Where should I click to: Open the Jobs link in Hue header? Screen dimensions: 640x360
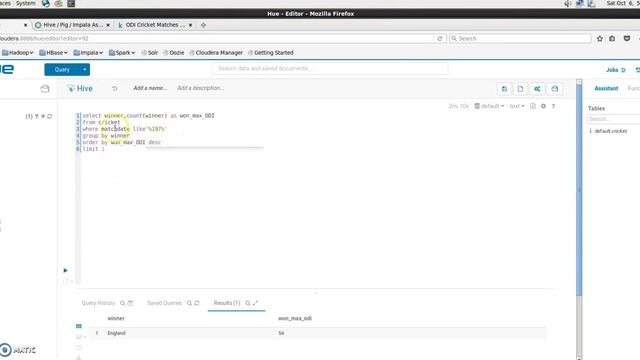point(615,70)
